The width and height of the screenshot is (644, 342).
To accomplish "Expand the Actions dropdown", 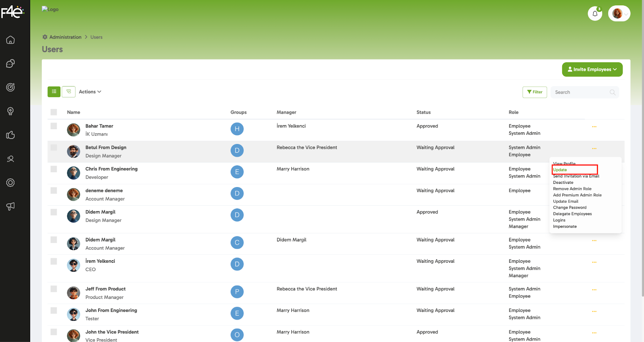I will (90, 92).
